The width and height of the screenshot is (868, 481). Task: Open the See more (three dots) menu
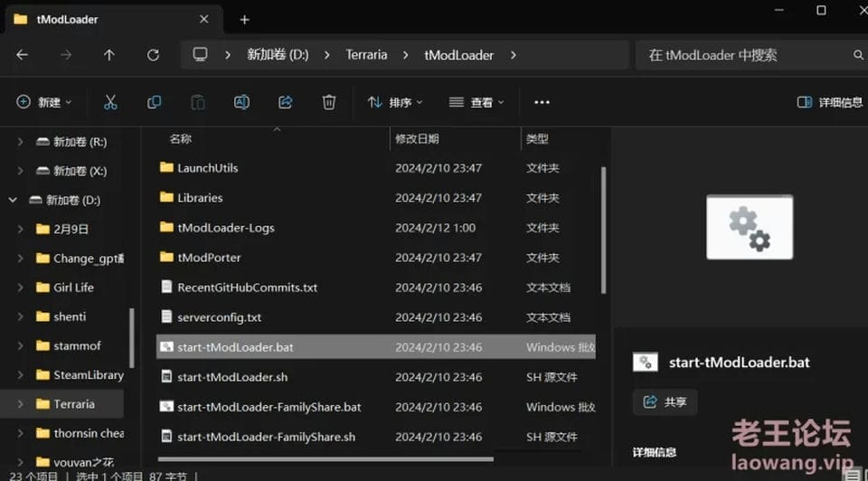(x=542, y=102)
